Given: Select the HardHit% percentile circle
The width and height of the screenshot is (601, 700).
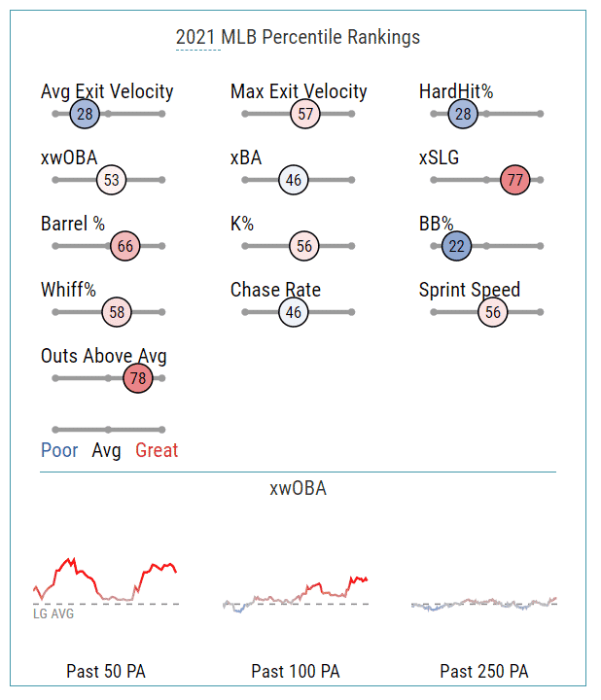Looking at the screenshot, I should (463, 114).
